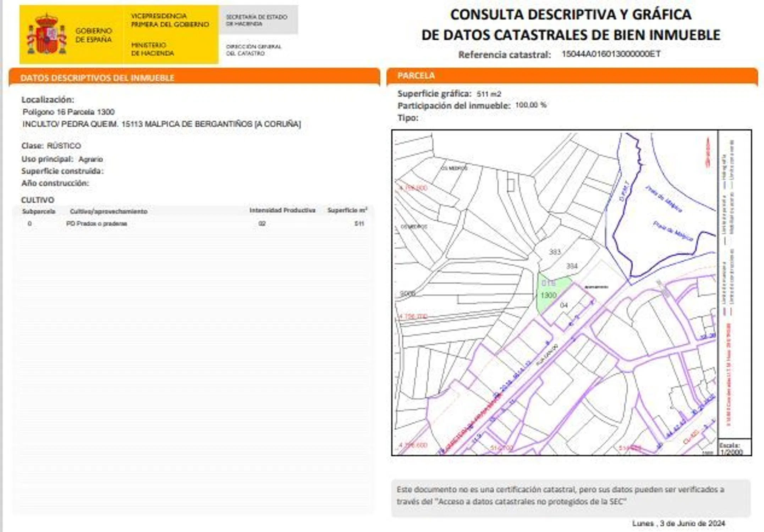Select the catastral reference number 15044A016013000000ET
The image size is (764, 532).
(x=611, y=54)
